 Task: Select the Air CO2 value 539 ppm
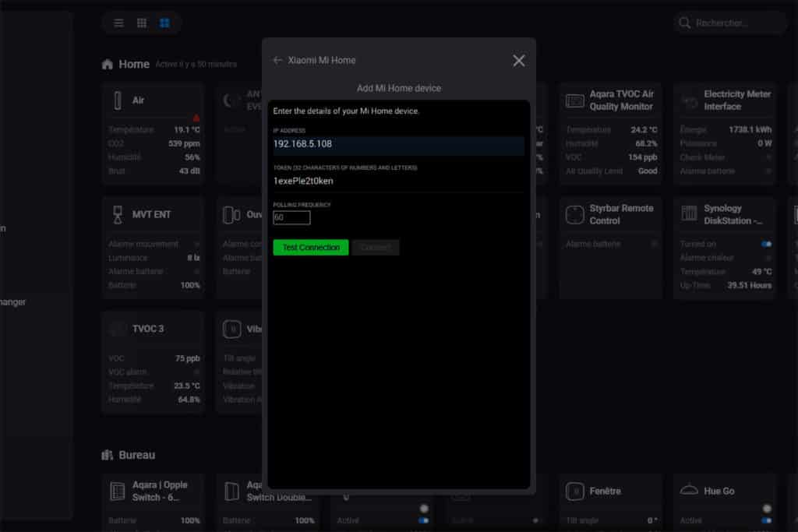point(184,144)
